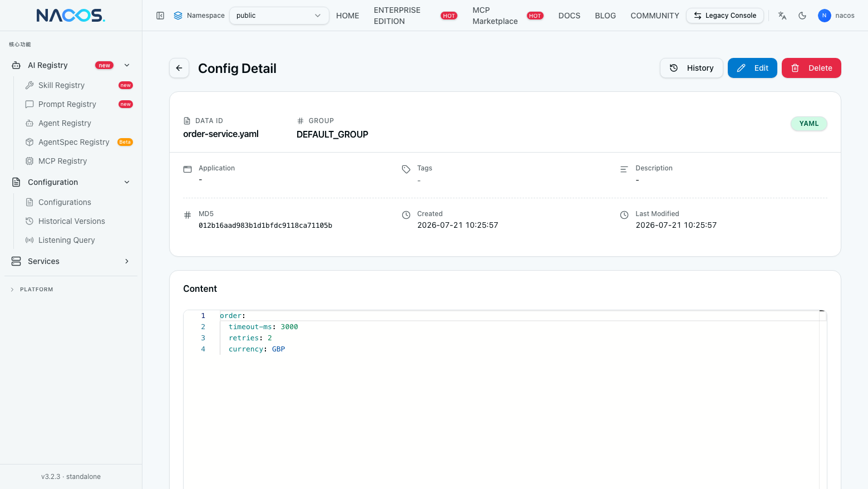The width and height of the screenshot is (868, 489).
Task: Click the Delete button trash icon
Action: pyautogui.click(x=795, y=68)
